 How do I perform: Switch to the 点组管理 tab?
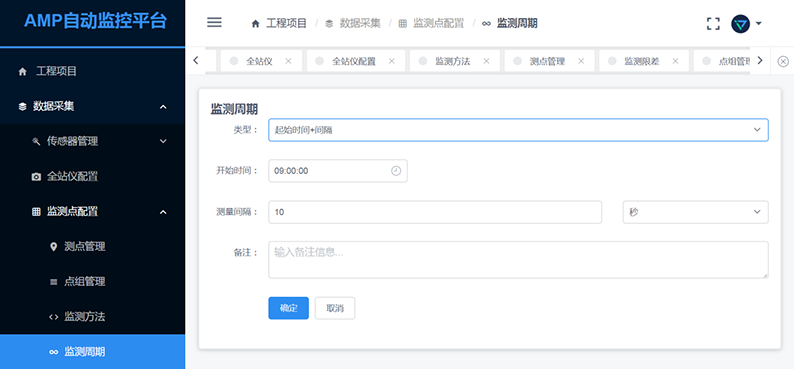pyautogui.click(x=722, y=61)
